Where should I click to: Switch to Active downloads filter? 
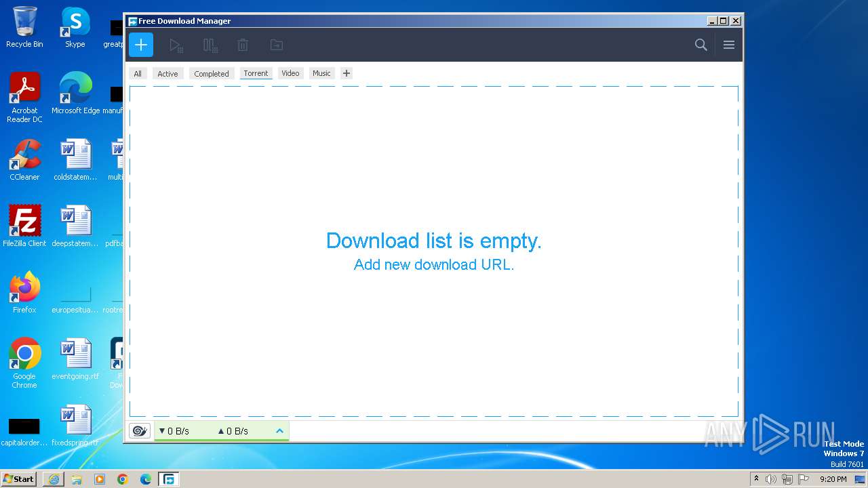click(167, 74)
